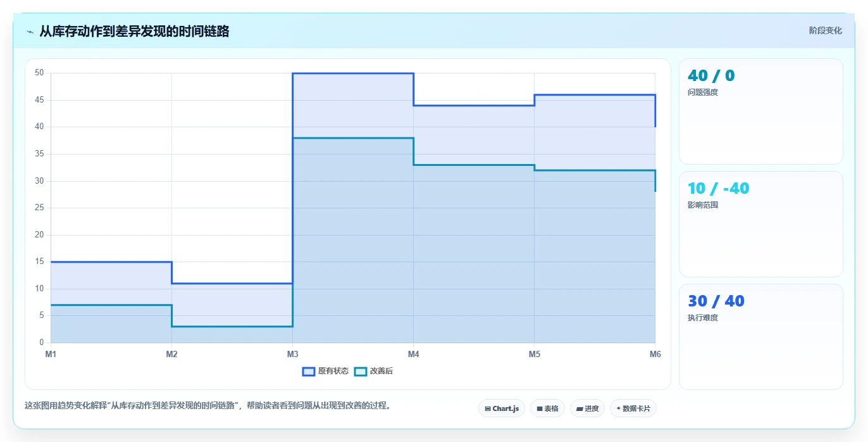
Task: Toggle the 原有状态 legend entry
Action: point(325,371)
